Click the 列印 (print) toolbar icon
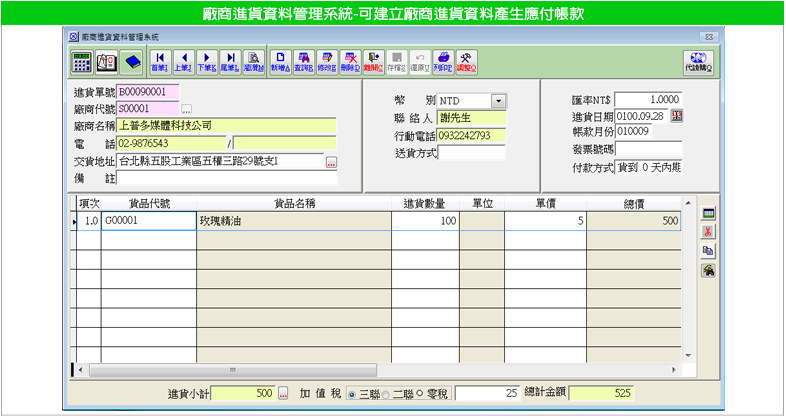This screenshot has height=419, width=786. click(442, 61)
